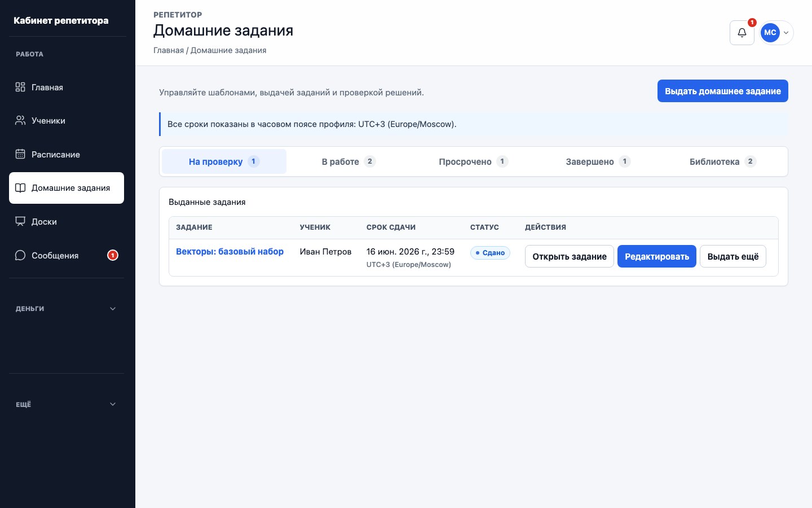
Task: Click the timezone info banner text
Action: (312, 124)
